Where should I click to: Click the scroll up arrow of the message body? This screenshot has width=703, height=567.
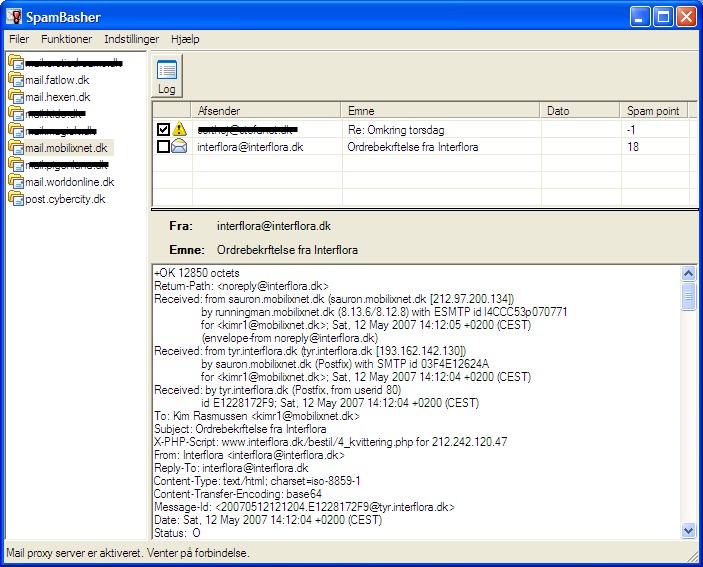[688, 273]
